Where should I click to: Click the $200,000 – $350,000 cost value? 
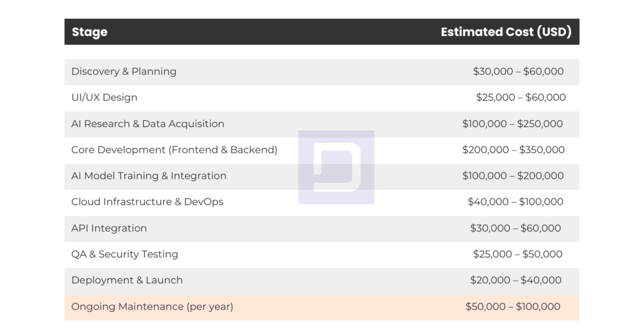513,150
